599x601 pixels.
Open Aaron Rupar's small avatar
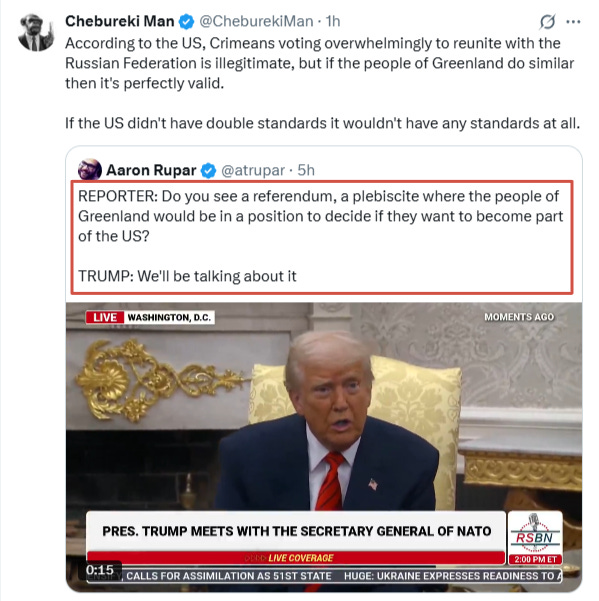[x=90, y=169]
